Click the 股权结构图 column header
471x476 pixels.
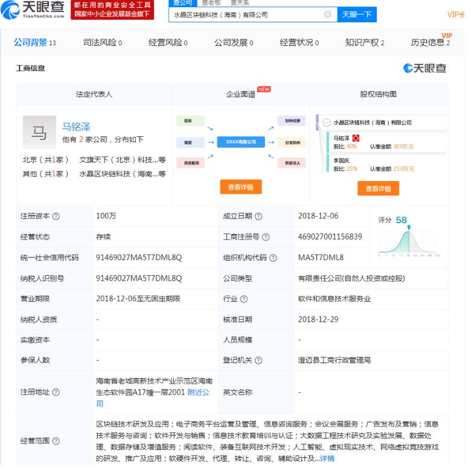click(x=378, y=94)
